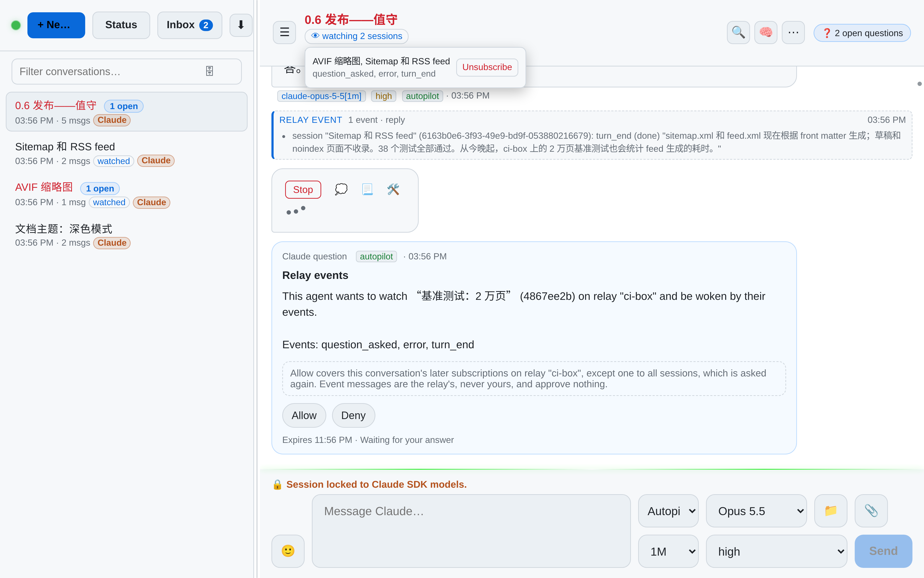
Task: Click the high tag beside the model tag
Action: tap(383, 96)
